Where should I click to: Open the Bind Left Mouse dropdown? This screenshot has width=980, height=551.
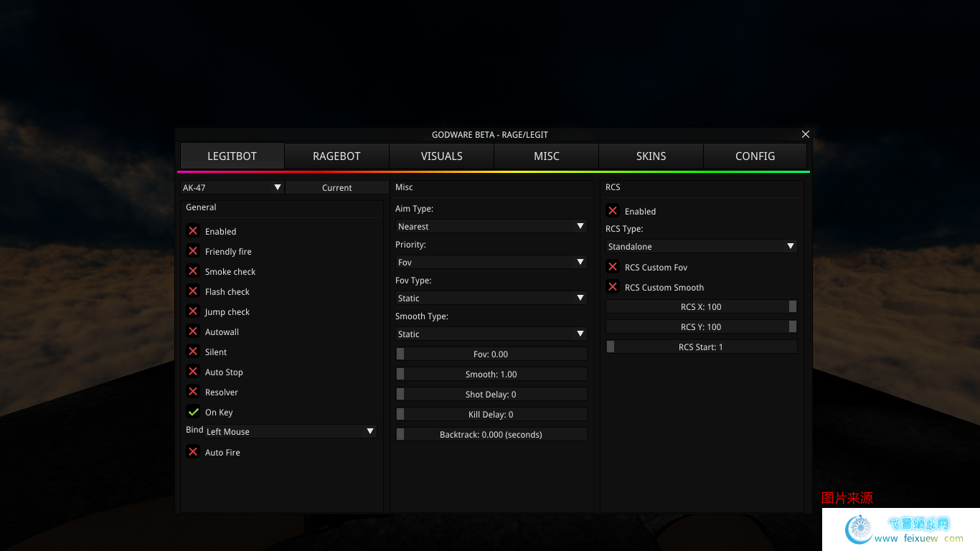click(x=291, y=431)
